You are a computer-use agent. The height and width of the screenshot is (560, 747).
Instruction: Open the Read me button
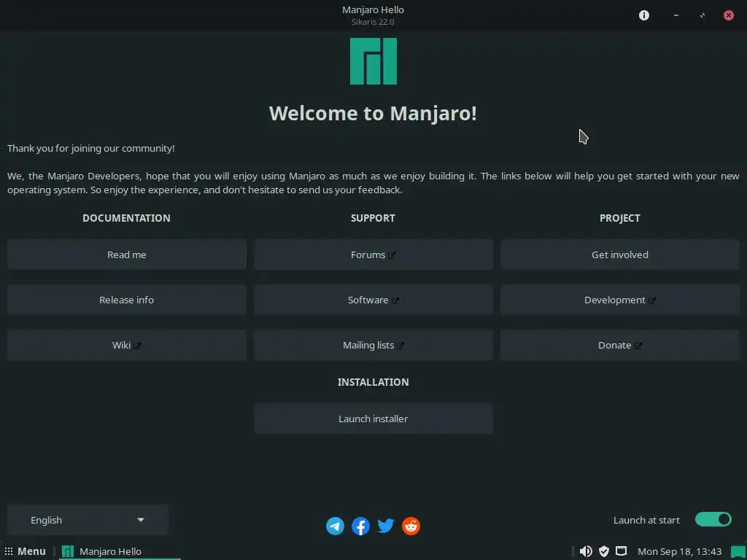(x=127, y=254)
